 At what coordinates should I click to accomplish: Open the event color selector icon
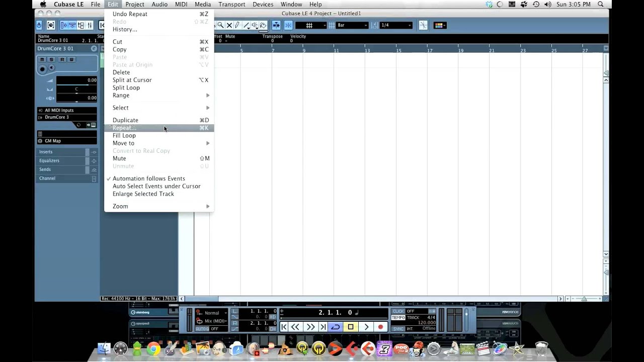(x=440, y=25)
